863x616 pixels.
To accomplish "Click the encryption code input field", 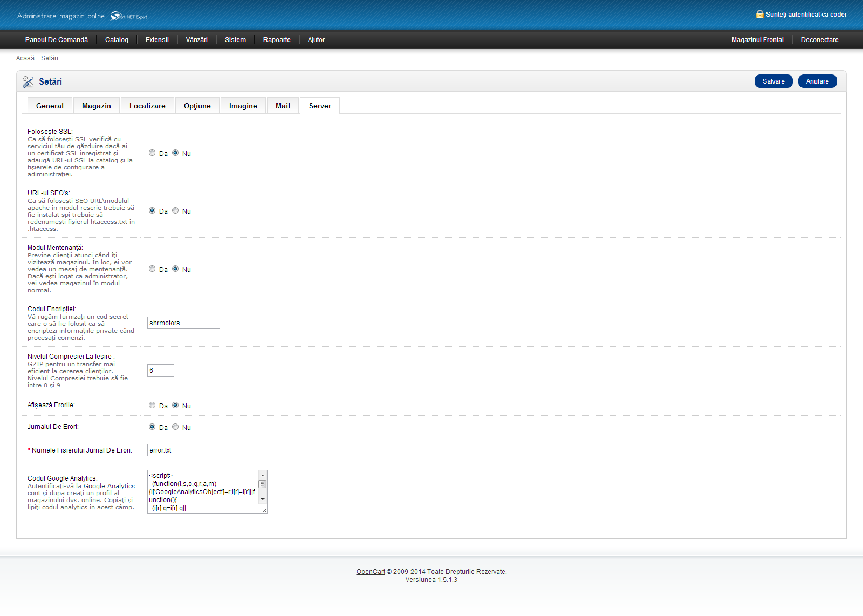I will click(183, 323).
